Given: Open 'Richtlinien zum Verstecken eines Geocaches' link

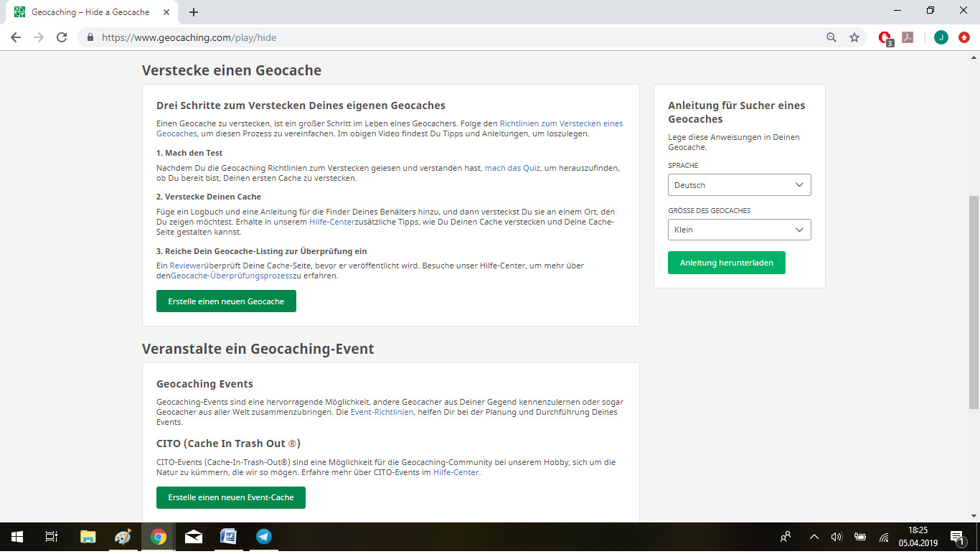Looking at the screenshot, I should [x=561, y=123].
